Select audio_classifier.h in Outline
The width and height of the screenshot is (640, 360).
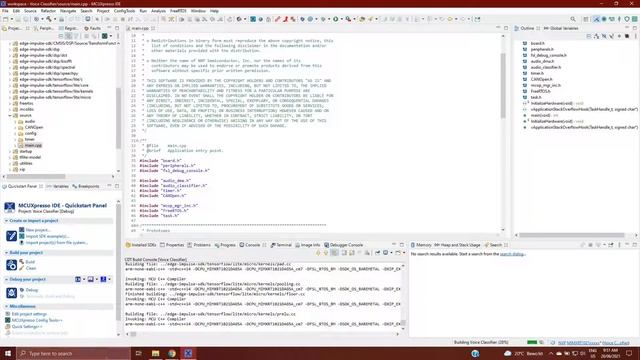(546, 67)
